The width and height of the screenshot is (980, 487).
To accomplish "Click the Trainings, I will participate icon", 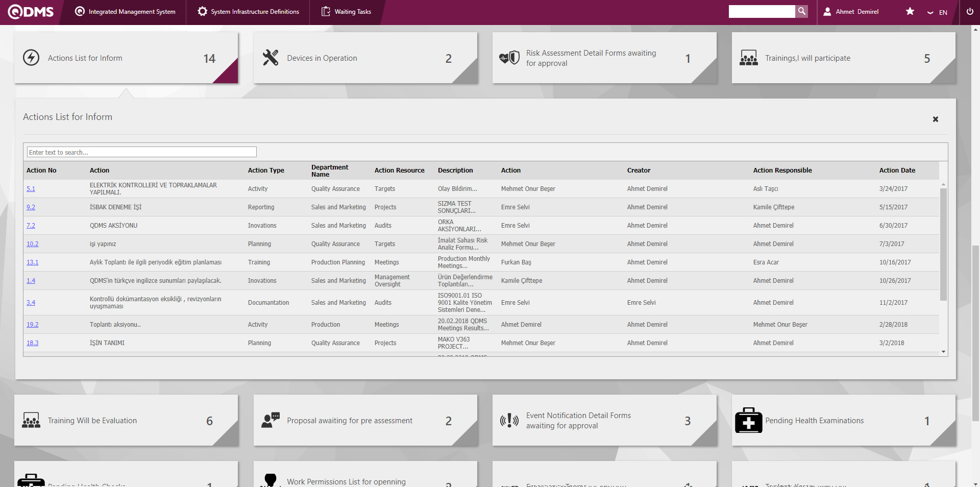I will pyautogui.click(x=749, y=58).
